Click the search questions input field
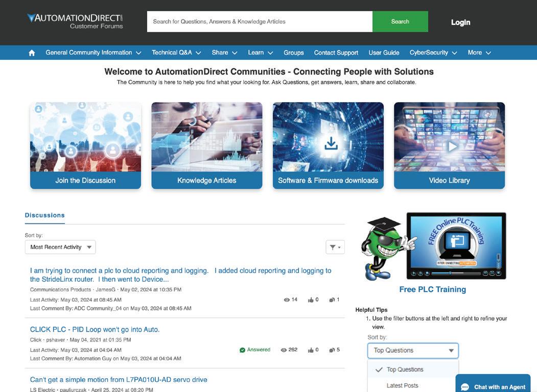The width and height of the screenshot is (537, 392). click(260, 21)
